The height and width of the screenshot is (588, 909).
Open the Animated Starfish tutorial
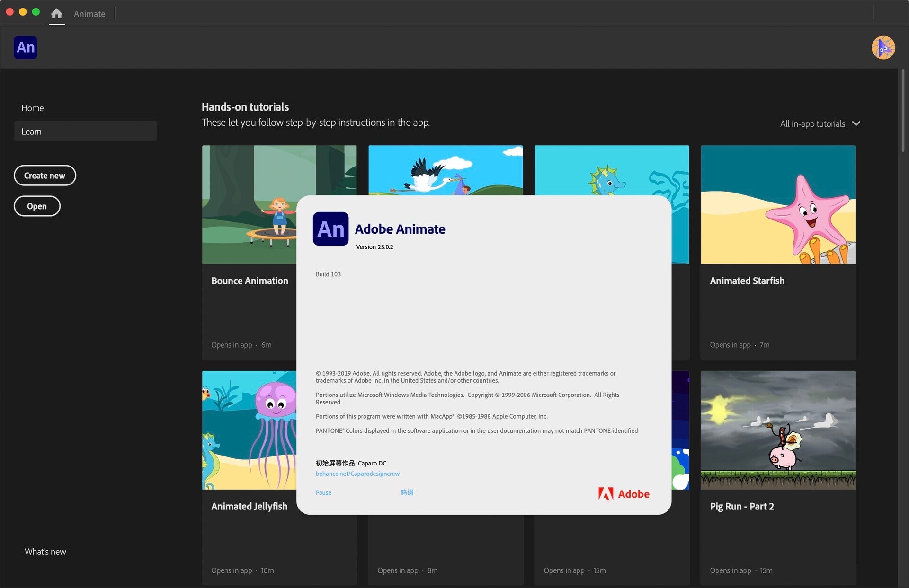point(778,204)
